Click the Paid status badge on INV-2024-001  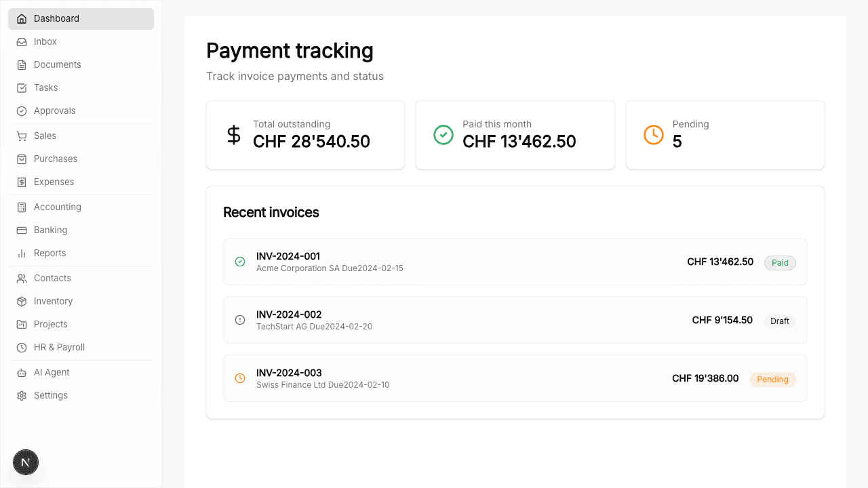tap(780, 263)
